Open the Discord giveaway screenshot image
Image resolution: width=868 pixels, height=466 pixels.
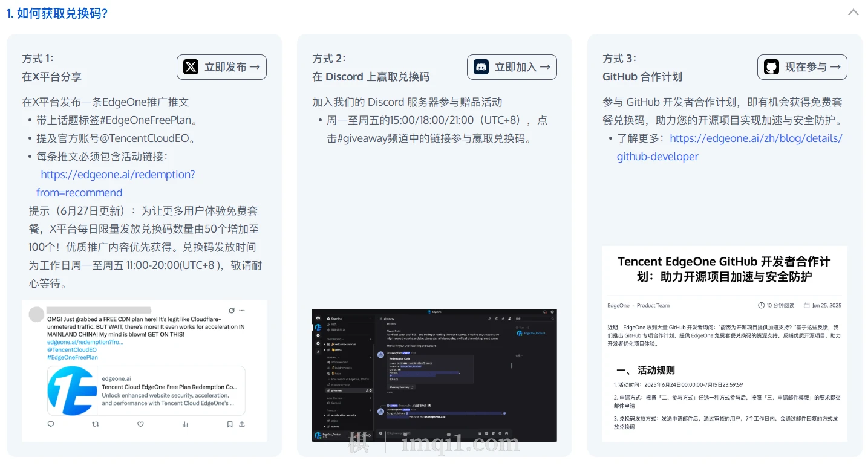click(434, 375)
